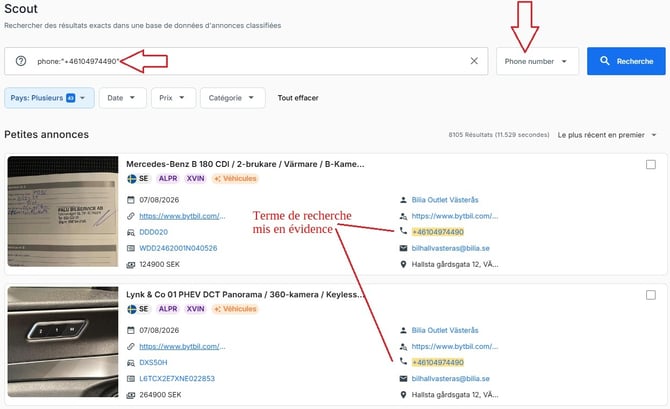Open the bytbil.com listing URL in Lynk & Co card
The height and width of the screenshot is (409, 670).
click(x=182, y=347)
